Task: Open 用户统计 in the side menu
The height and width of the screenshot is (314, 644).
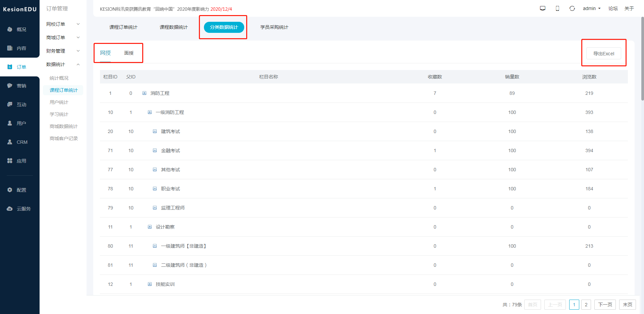Action: click(59, 102)
